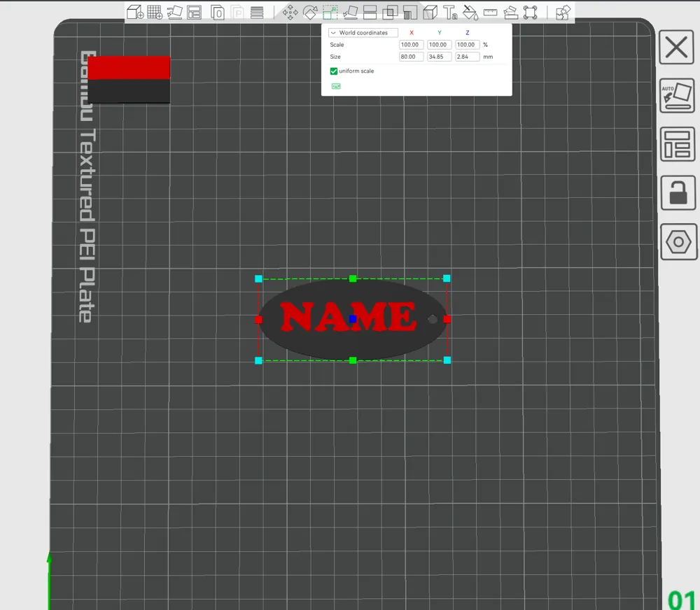Click the Scale Z percentage field

(467, 45)
